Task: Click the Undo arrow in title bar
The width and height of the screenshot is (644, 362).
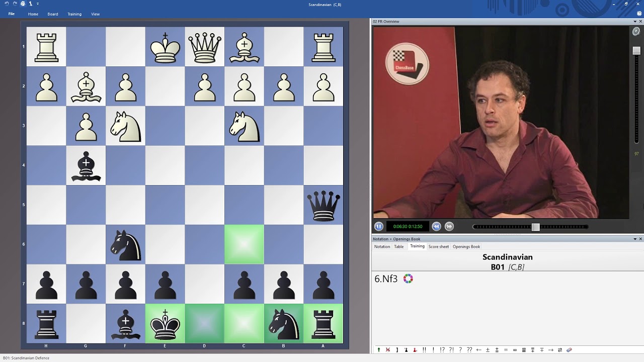Action: tap(7, 4)
